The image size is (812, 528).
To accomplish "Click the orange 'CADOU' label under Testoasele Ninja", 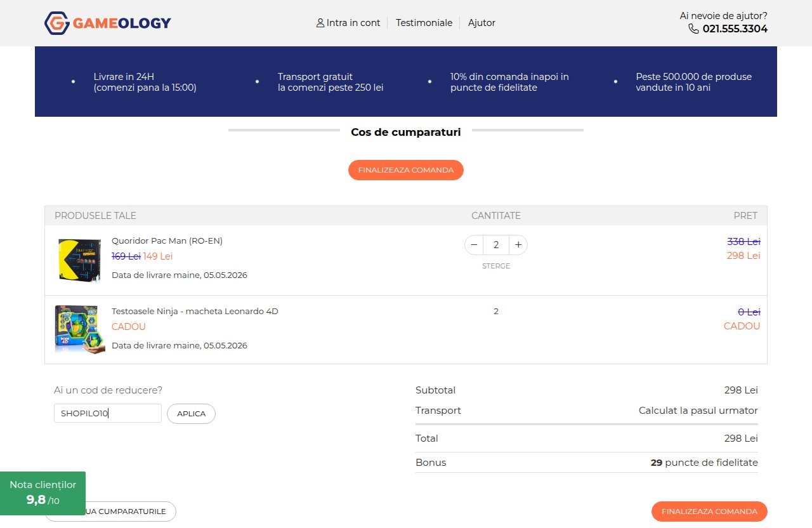I will tap(129, 327).
